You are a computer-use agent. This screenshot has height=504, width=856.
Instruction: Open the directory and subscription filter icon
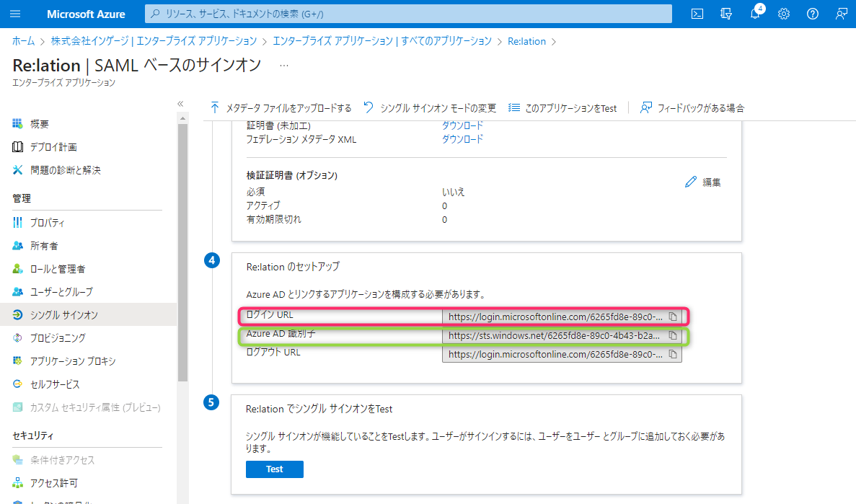(726, 14)
